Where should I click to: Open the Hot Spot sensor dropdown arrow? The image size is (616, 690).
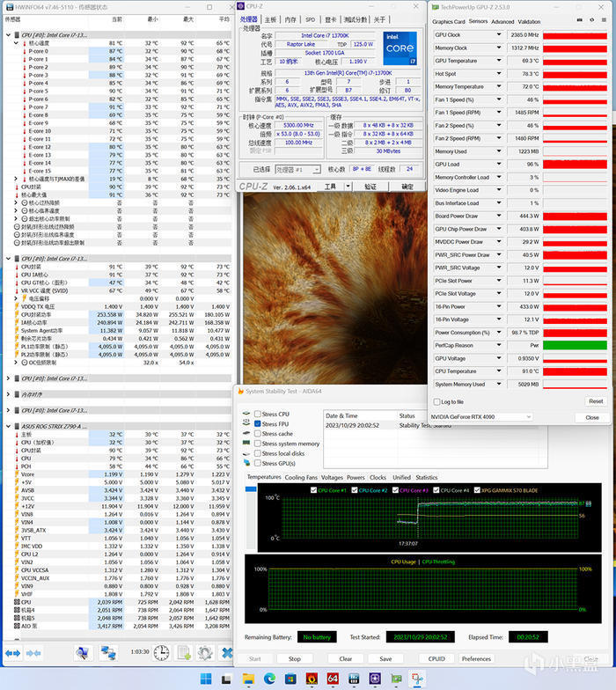coord(499,74)
